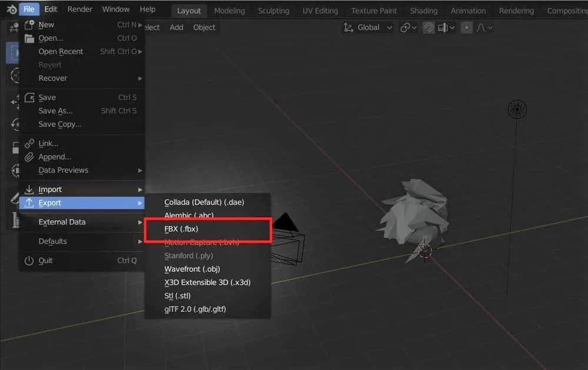Open the Data Previews submenu

coord(82,170)
